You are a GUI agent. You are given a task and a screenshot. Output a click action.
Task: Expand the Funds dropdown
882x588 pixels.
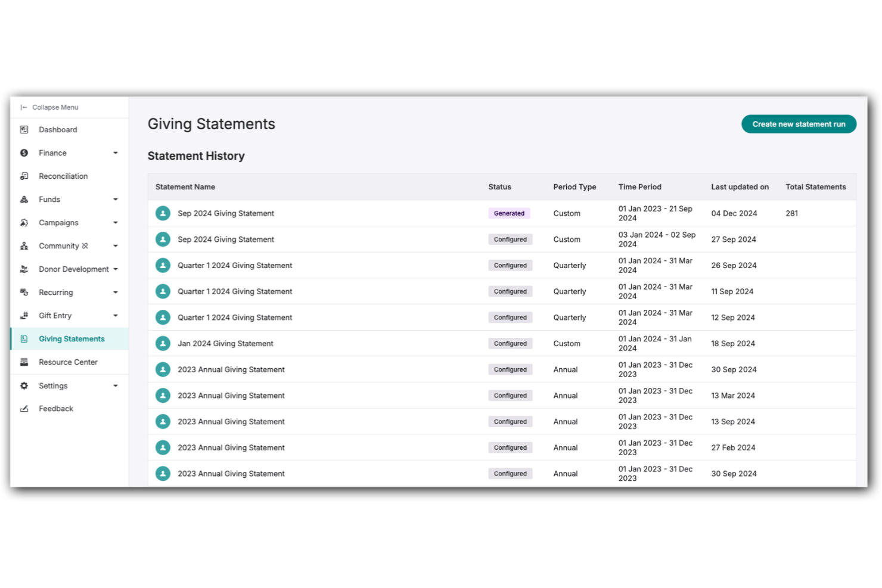click(x=115, y=199)
